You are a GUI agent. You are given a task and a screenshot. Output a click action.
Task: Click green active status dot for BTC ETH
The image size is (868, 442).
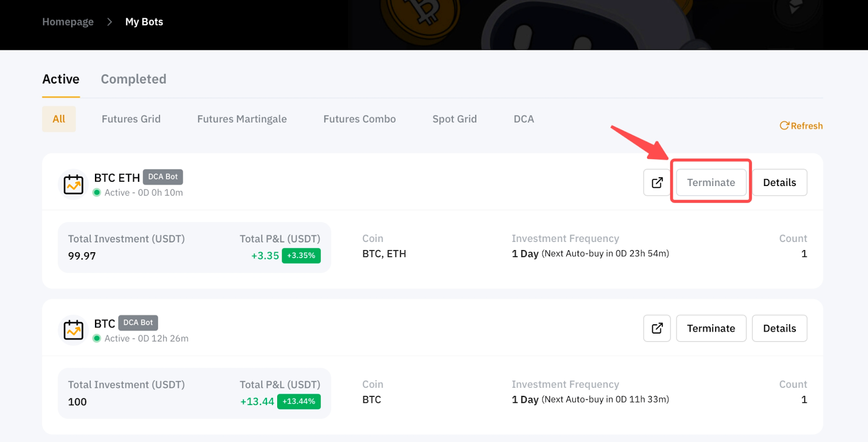(x=97, y=193)
